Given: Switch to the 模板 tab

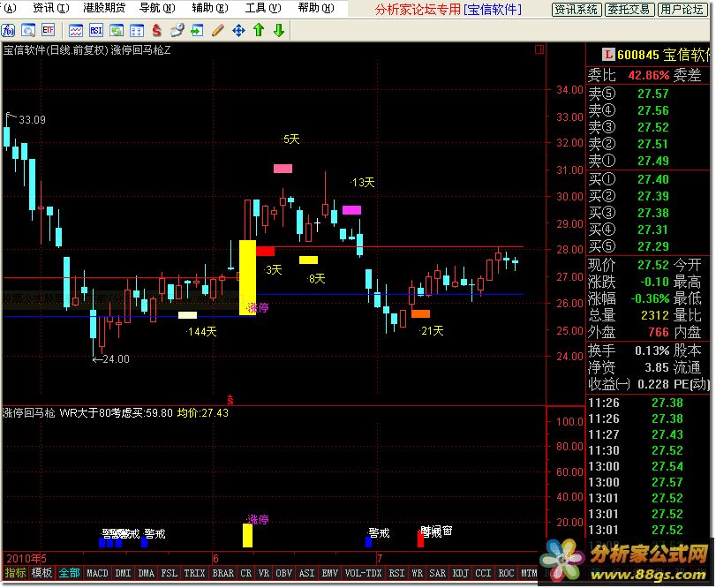Looking at the screenshot, I should [x=41, y=572].
